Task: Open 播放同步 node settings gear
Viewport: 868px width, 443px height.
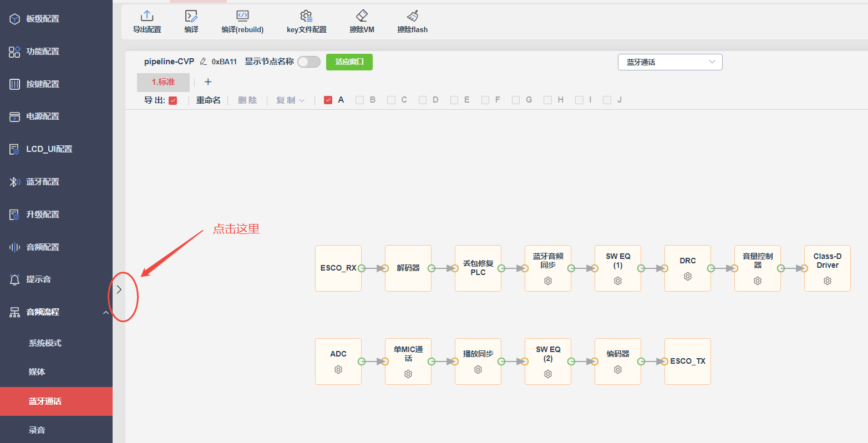Action: pyautogui.click(x=478, y=369)
